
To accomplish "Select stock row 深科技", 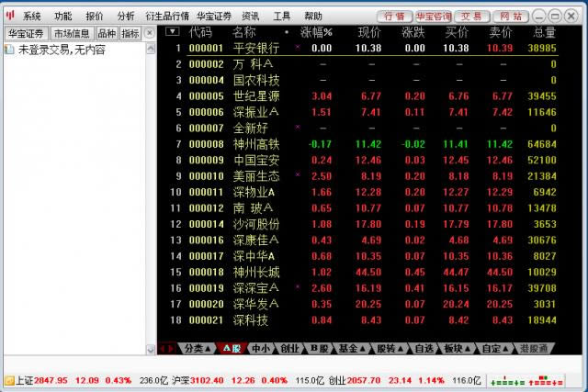I will point(362,320).
